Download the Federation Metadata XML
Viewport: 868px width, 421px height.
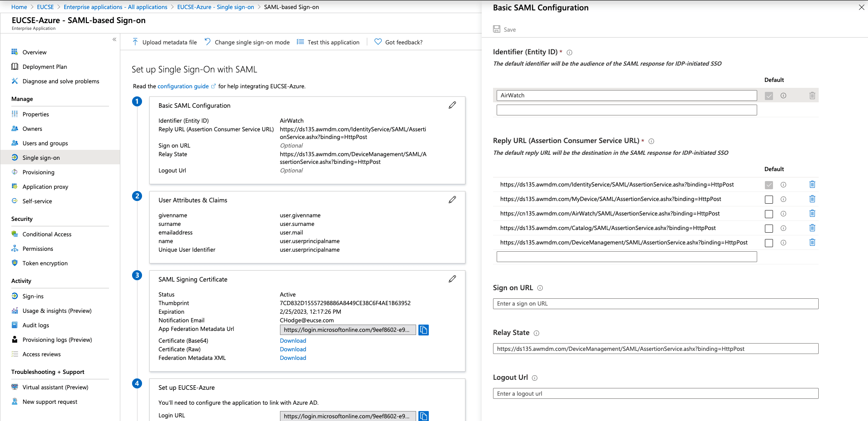(293, 358)
